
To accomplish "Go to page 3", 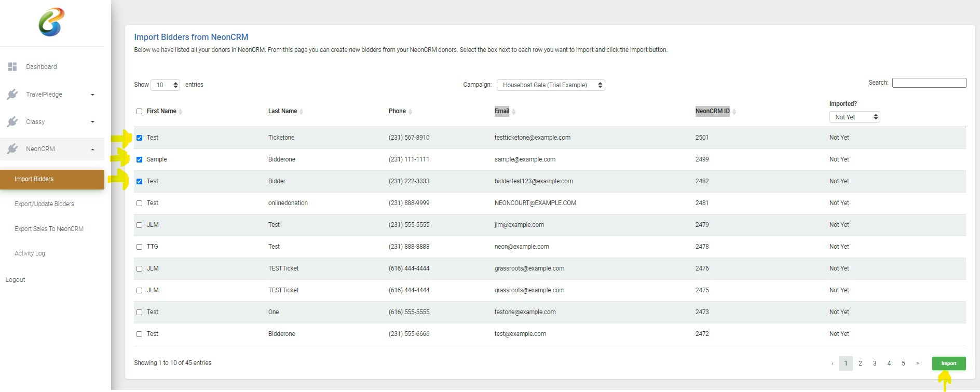I will [875, 363].
